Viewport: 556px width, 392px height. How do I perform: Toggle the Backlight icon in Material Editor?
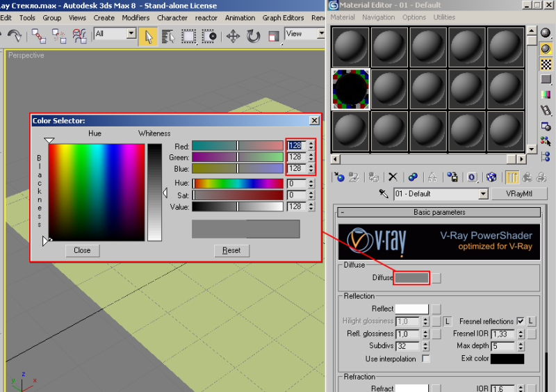546,49
